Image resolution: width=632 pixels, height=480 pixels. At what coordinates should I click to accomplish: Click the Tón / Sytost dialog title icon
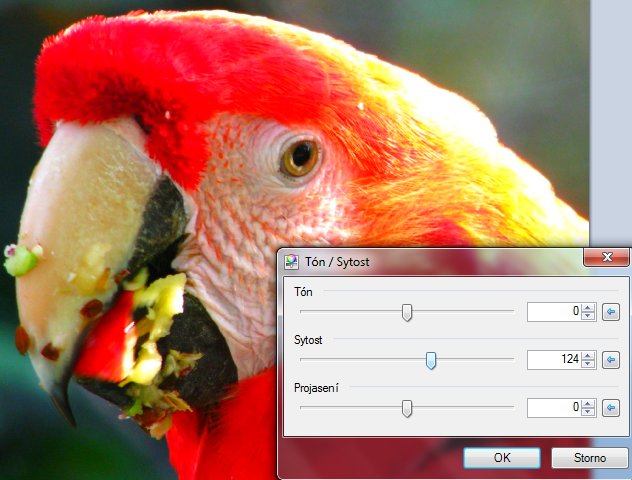click(291, 262)
